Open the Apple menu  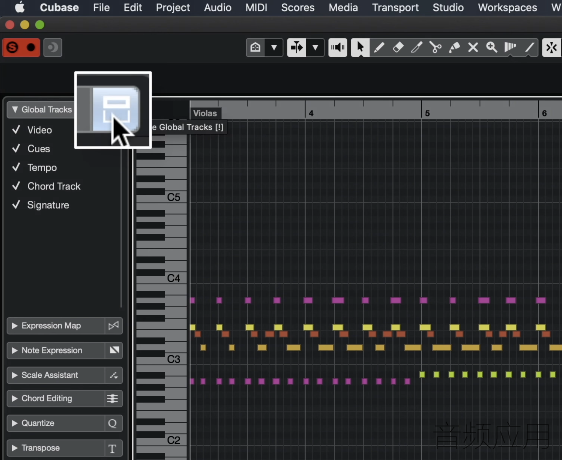[20, 7]
